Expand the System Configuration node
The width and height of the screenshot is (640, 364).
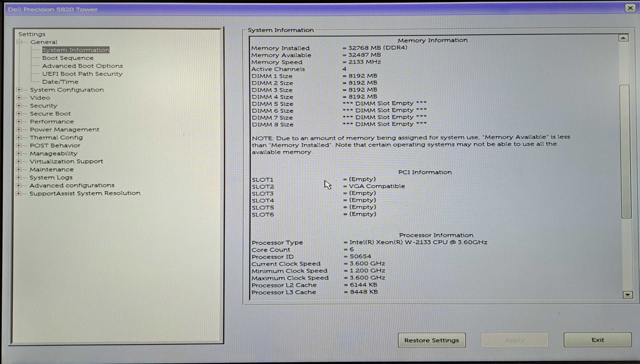click(19, 90)
